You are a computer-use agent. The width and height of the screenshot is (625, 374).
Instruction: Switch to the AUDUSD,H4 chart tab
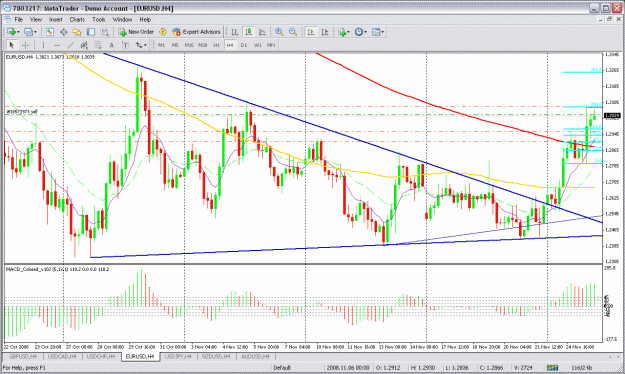tap(255, 356)
